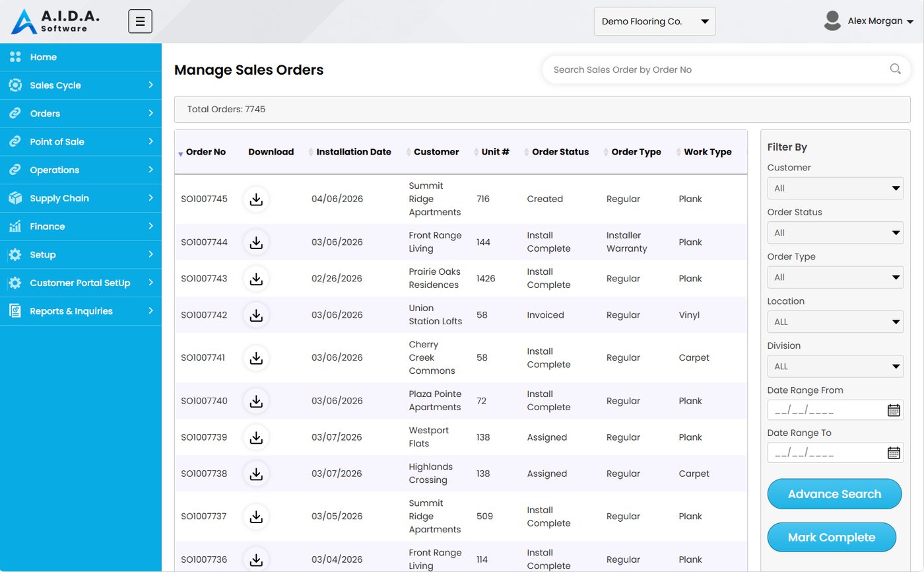Click the Setup gear icon

click(15, 255)
